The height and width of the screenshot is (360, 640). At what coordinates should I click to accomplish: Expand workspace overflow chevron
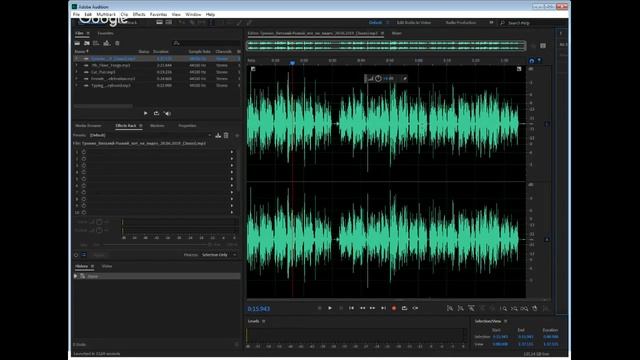491,23
